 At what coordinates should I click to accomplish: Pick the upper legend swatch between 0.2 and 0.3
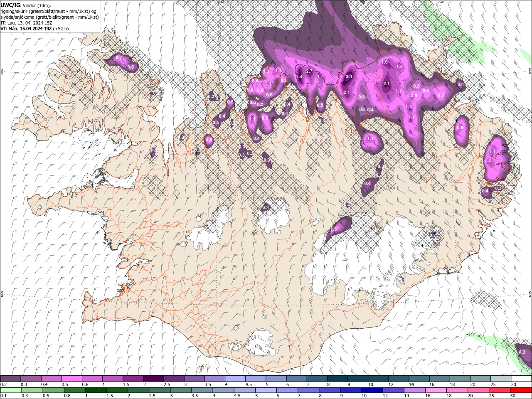pyautogui.click(x=10, y=379)
